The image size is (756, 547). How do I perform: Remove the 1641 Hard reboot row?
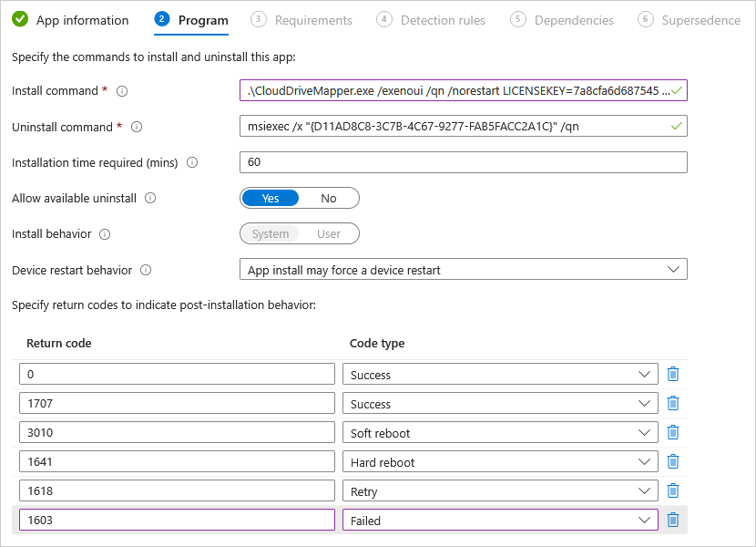pyautogui.click(x=673, y=461)
